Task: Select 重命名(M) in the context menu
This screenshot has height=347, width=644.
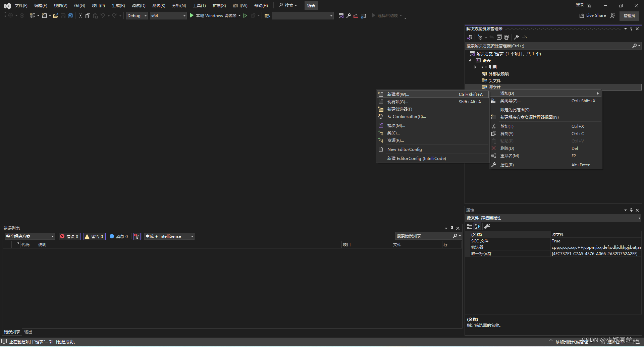Action: coord(509,156)
